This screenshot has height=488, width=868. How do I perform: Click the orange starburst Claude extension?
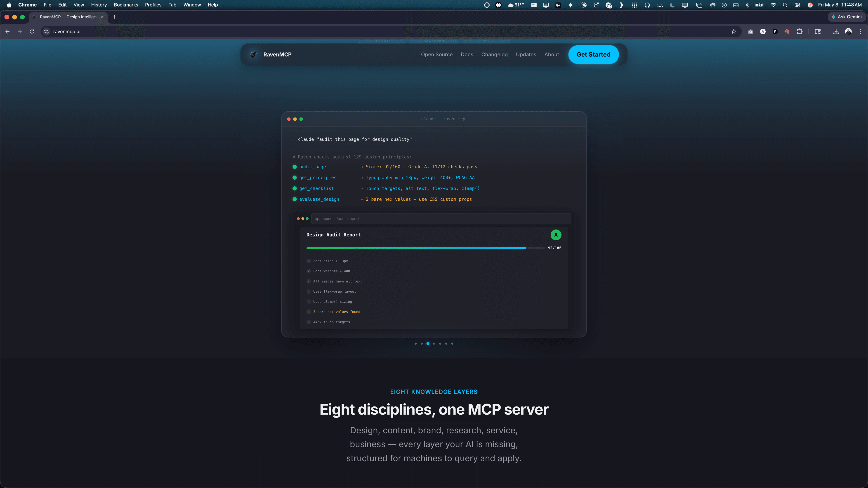point(787,32)
